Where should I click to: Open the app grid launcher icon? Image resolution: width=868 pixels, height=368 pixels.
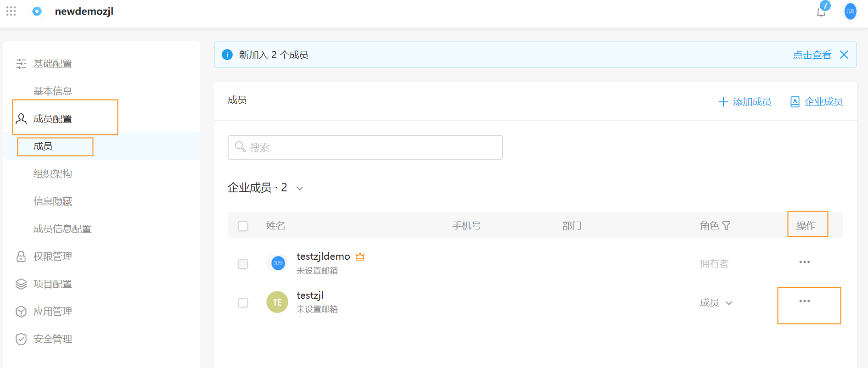coord(11,11)
